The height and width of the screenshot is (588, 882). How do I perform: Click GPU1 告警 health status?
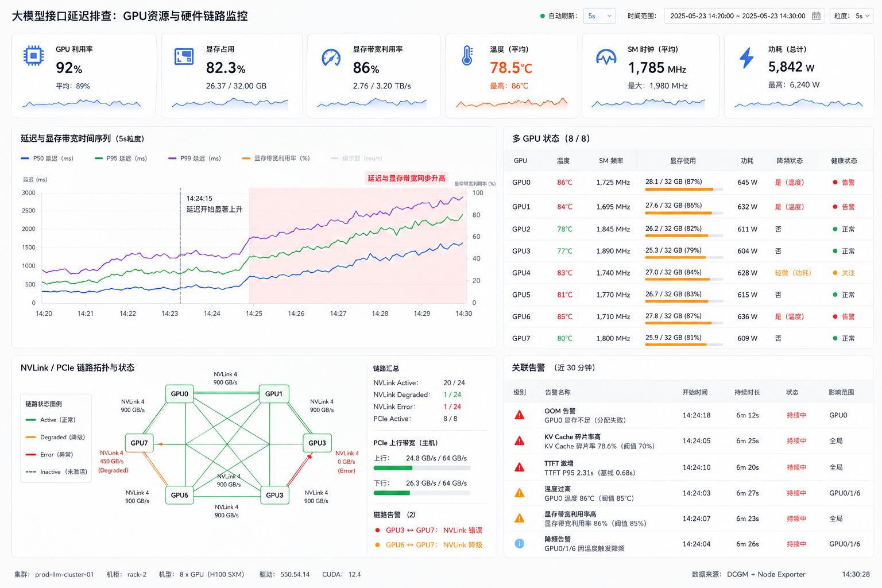click(844, 207)
